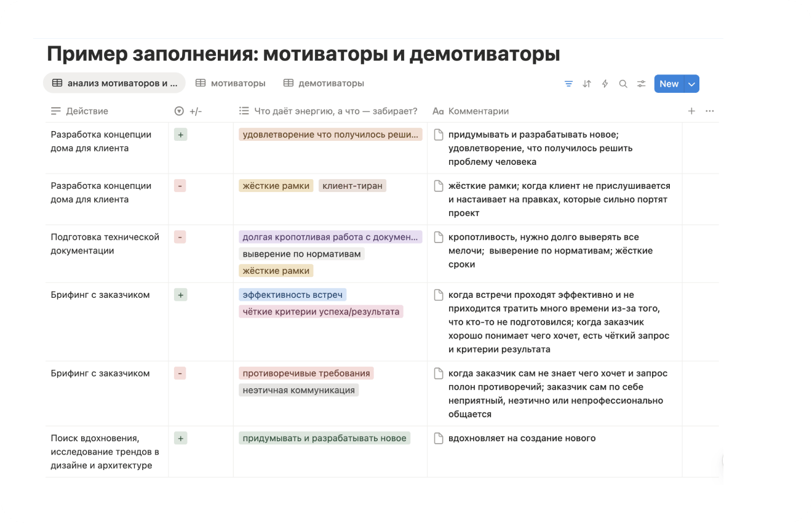Open the three-dot column options menu
The image size is (812, 523).
710,111
